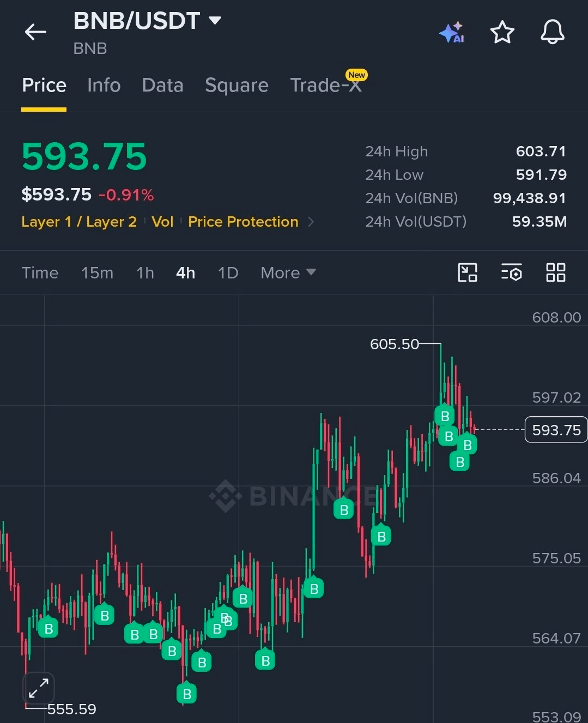588x723 pixels.
Task: Open the Price Protection tag
Action: (x=243, y=222)
